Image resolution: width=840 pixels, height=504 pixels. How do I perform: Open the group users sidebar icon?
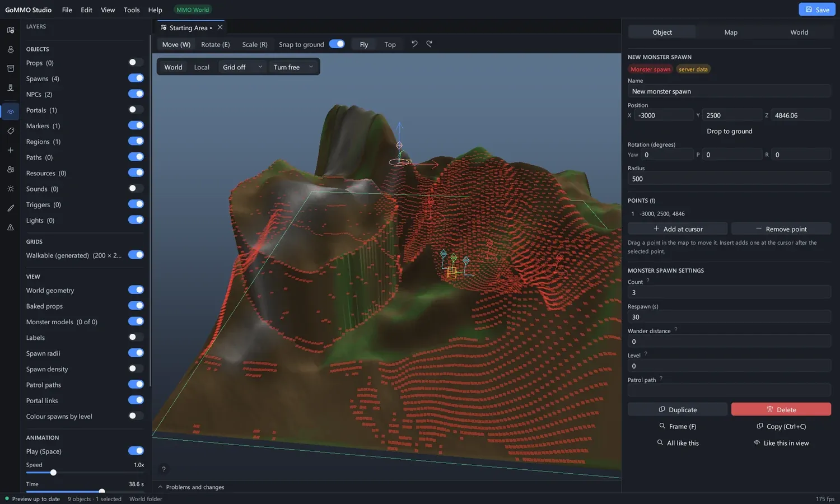point(11,169)
